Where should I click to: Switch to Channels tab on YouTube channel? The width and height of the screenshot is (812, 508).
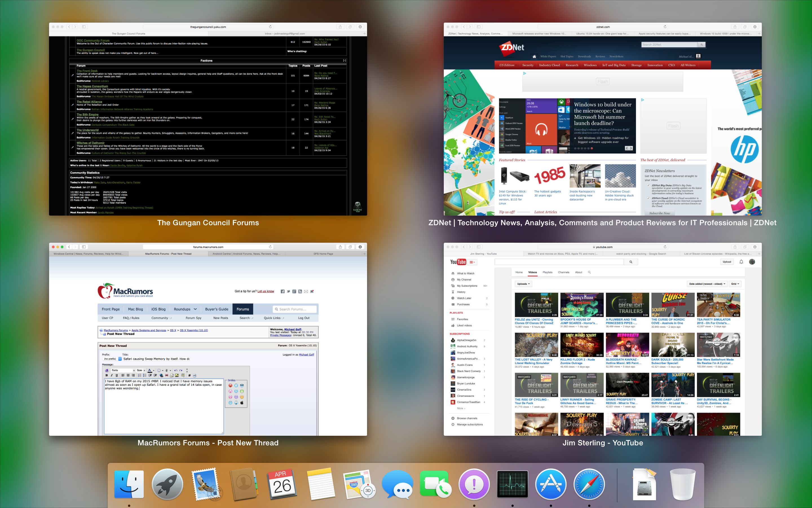coord(563,272)
